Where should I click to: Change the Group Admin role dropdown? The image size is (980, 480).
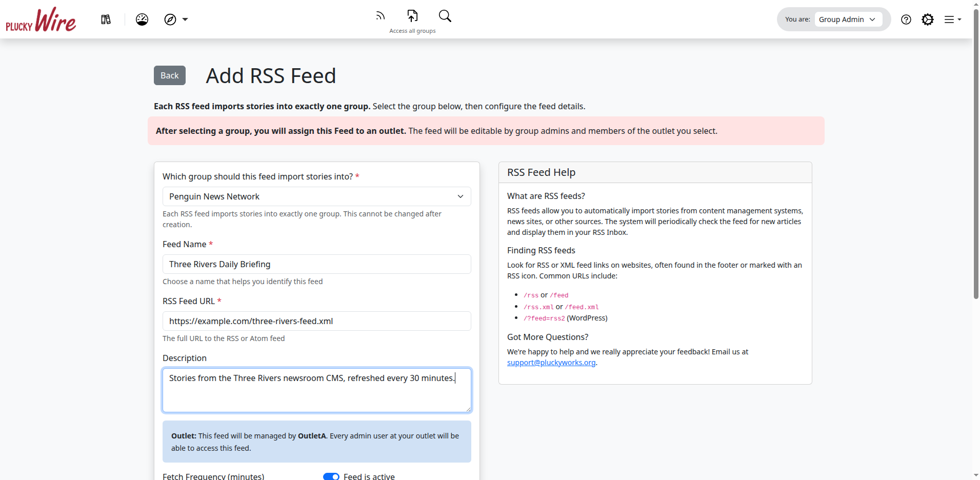pos(848,19)
